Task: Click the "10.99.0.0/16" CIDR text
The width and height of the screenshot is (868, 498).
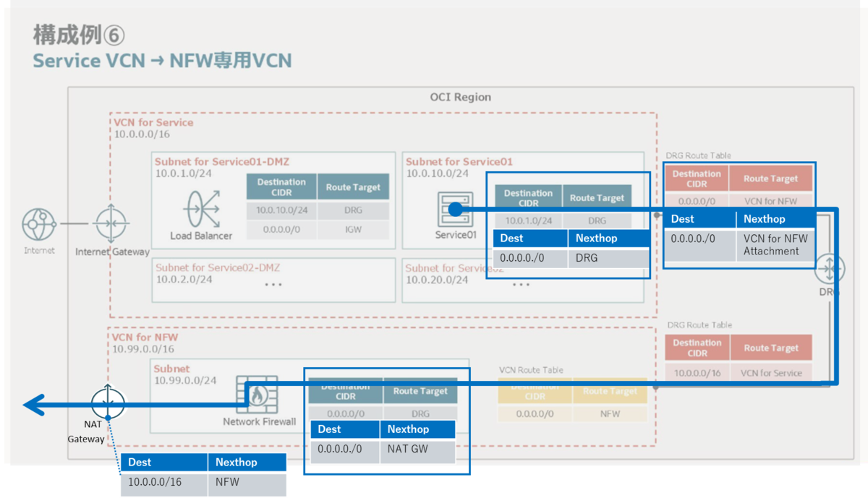Action: point(142,349)
